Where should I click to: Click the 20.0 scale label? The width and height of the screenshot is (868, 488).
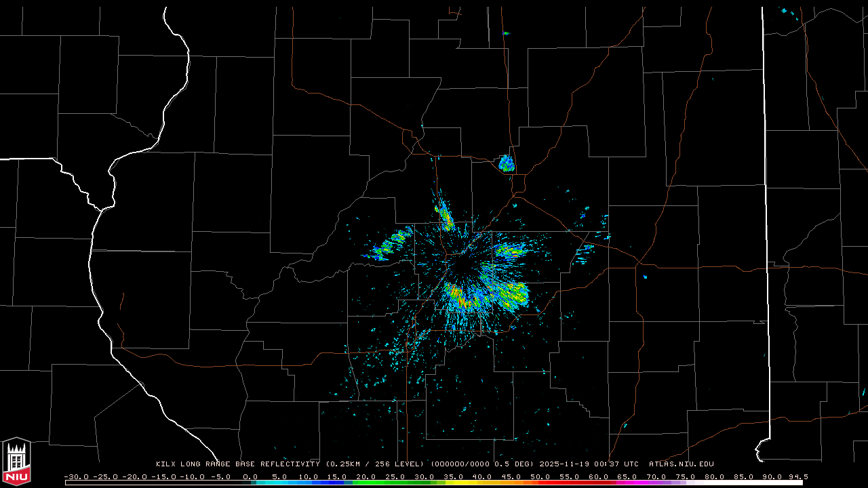[x=366, y=476]
